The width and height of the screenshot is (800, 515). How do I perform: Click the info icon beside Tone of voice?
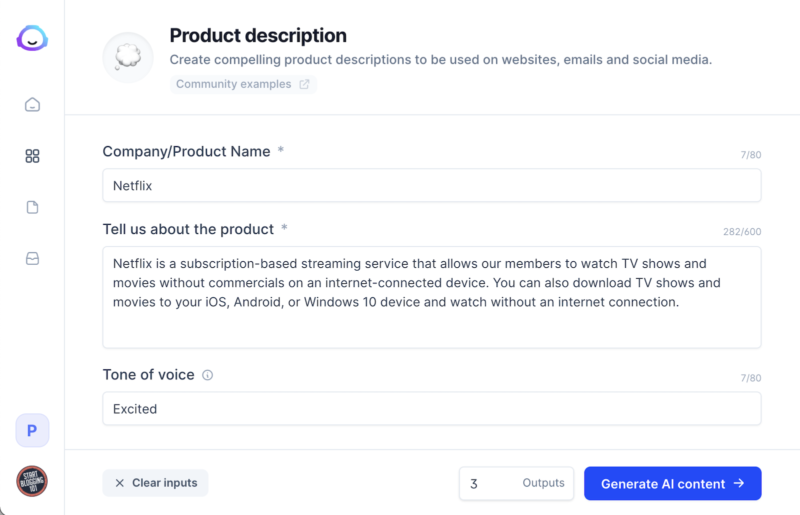click(x=208, y=375)
